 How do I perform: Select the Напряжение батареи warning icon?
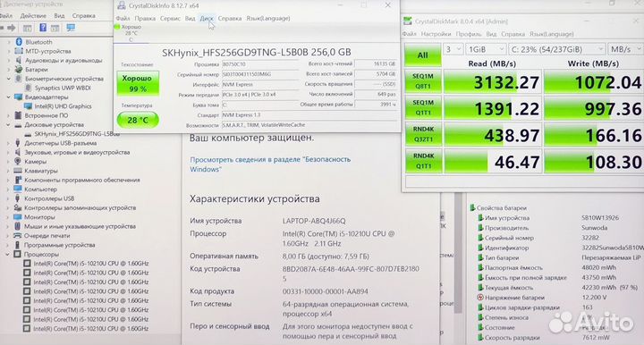[x=480, y=298]
